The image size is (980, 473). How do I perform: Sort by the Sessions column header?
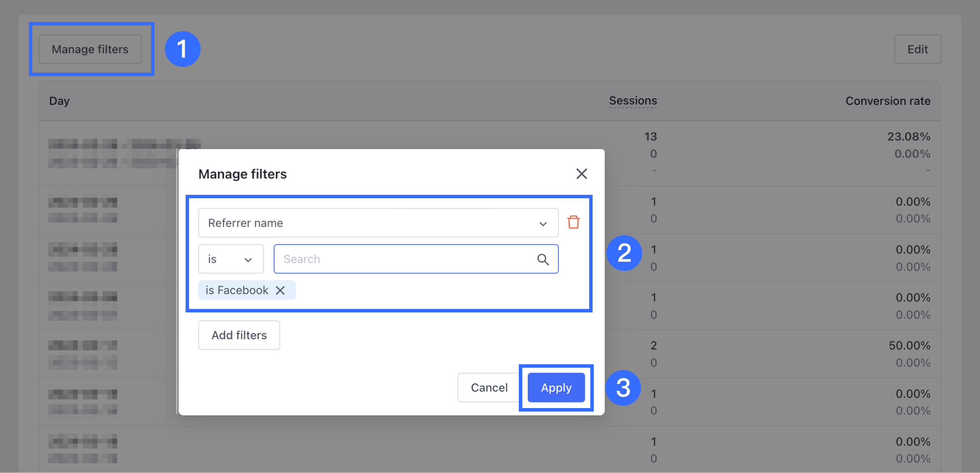[633, 101]
